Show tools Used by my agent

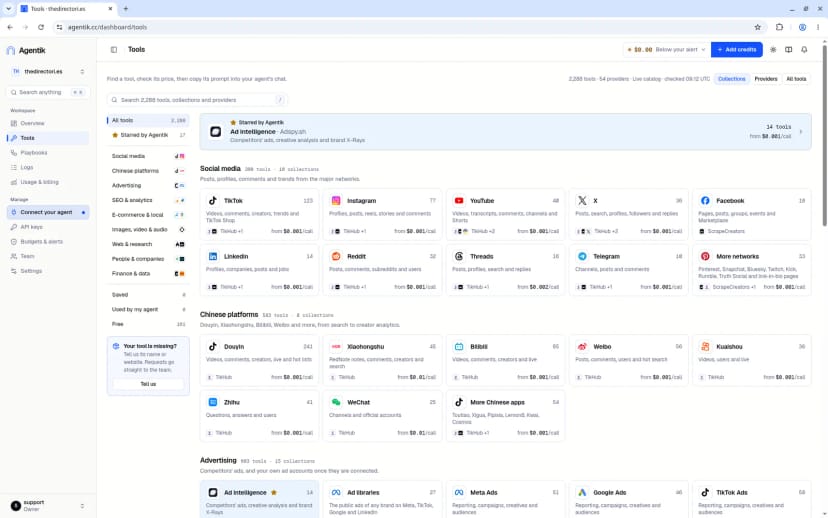tap(148, 309)
